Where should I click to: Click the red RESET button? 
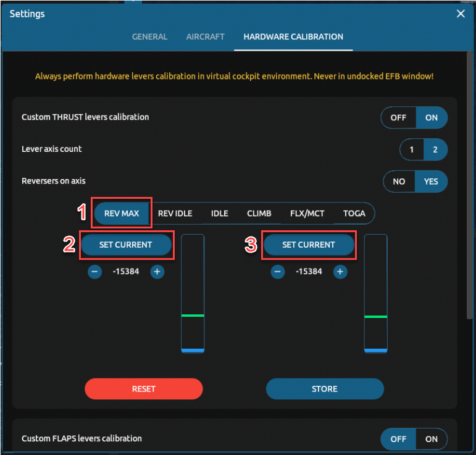point(144,389)
